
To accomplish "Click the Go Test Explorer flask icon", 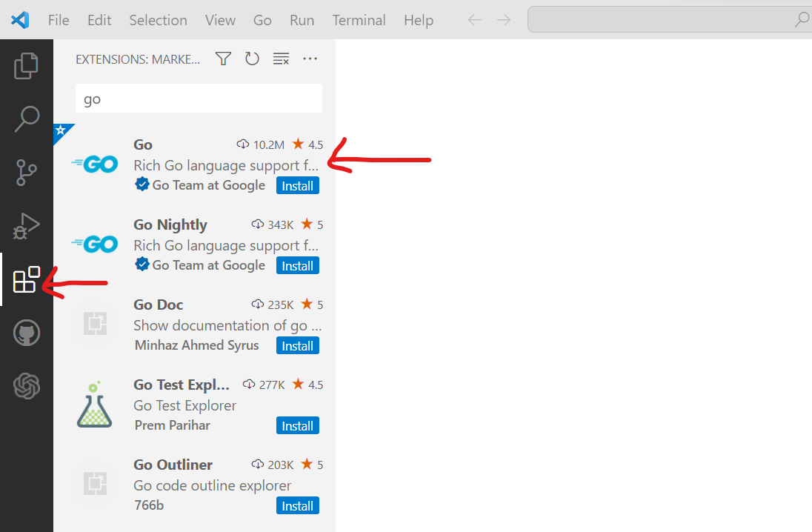I will tap(95, 404).
